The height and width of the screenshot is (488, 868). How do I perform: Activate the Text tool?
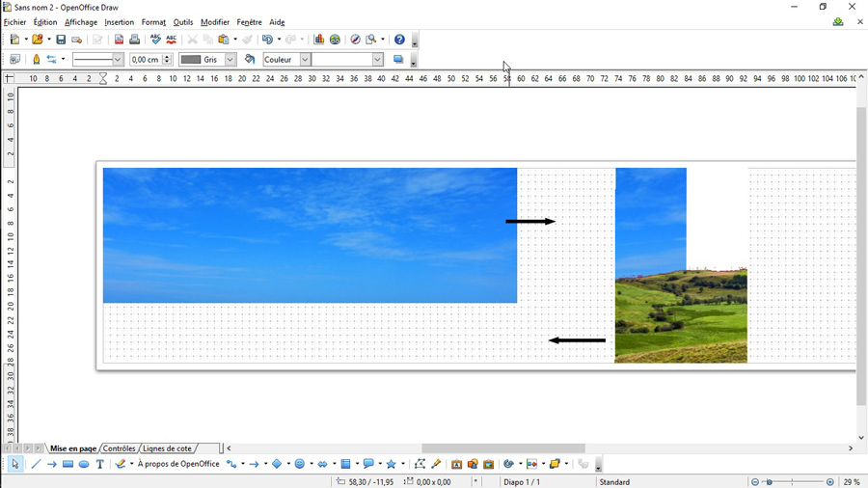[x=99, y=464]
